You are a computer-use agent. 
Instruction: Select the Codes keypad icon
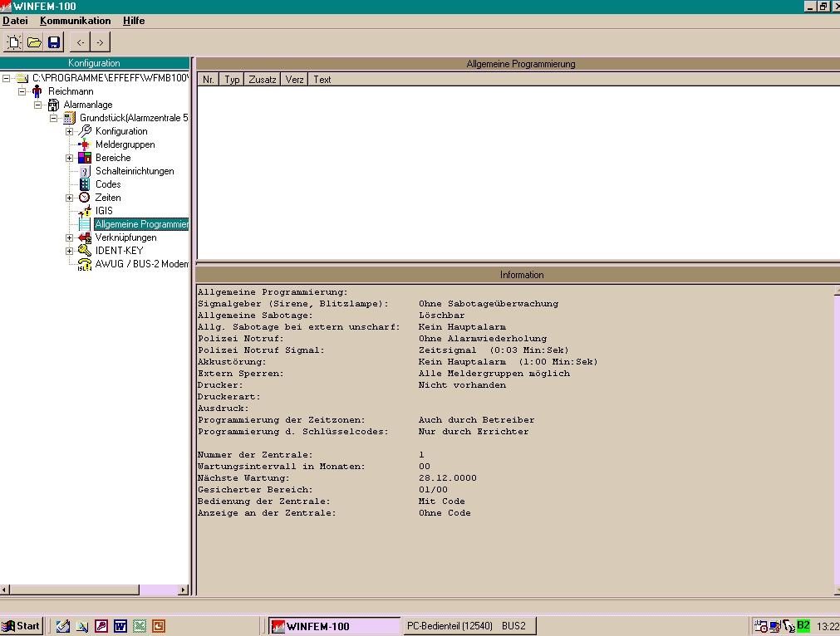pos(85,184)
